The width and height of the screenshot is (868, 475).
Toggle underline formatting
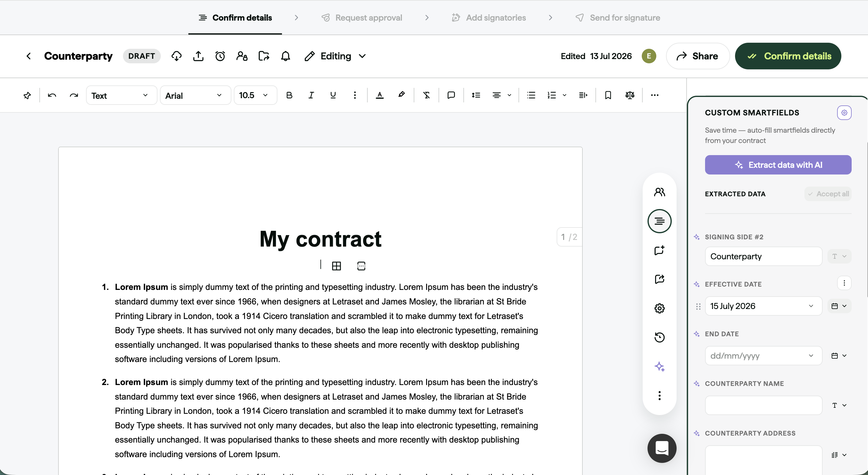pos(333,95)
